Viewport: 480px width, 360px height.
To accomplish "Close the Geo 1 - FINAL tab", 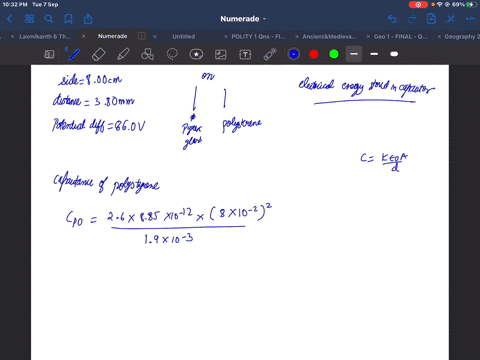I will [x=368, y=36].
